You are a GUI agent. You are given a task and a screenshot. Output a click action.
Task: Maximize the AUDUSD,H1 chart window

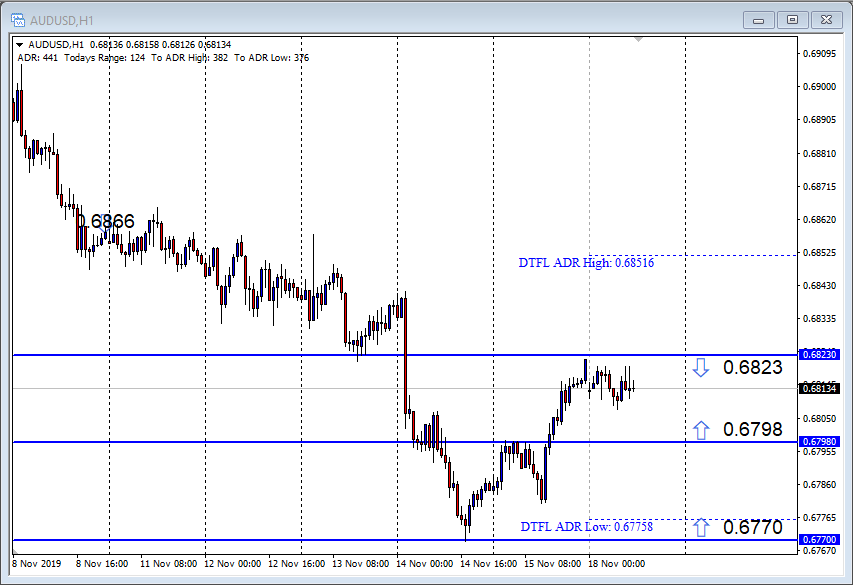pos(792,20)
